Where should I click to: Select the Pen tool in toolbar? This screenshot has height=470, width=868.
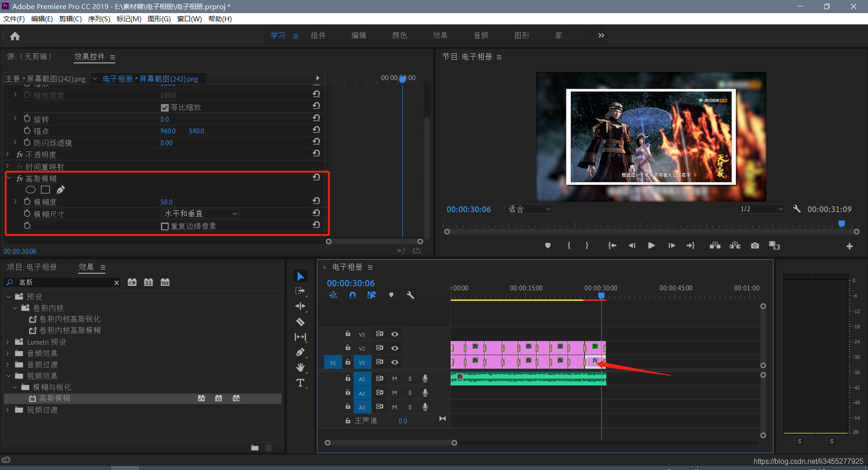(300, 352)
